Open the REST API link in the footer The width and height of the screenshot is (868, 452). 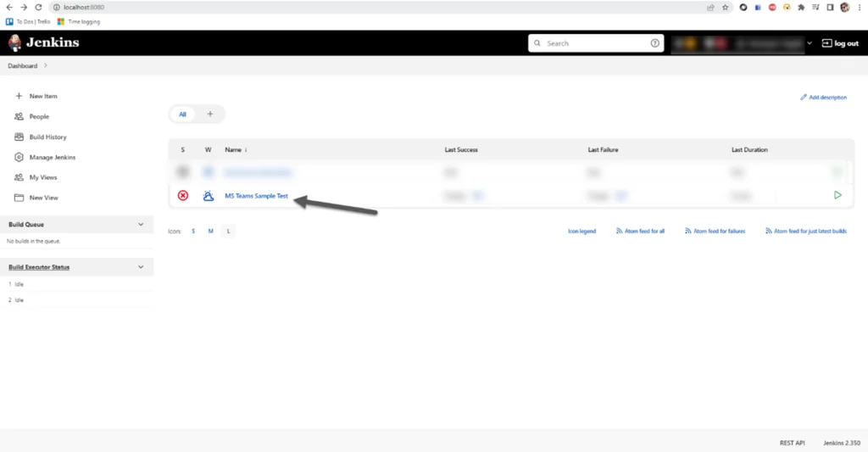pyautogui.click(x=793, y=444)
